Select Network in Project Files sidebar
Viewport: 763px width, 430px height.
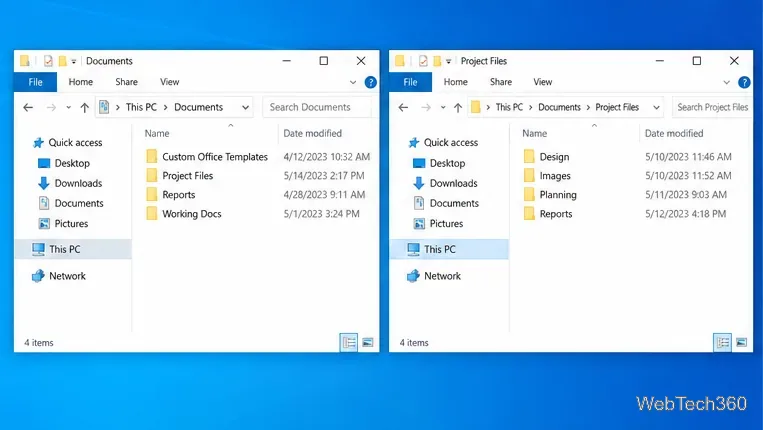pyautogui.click(x=434, y=276)
